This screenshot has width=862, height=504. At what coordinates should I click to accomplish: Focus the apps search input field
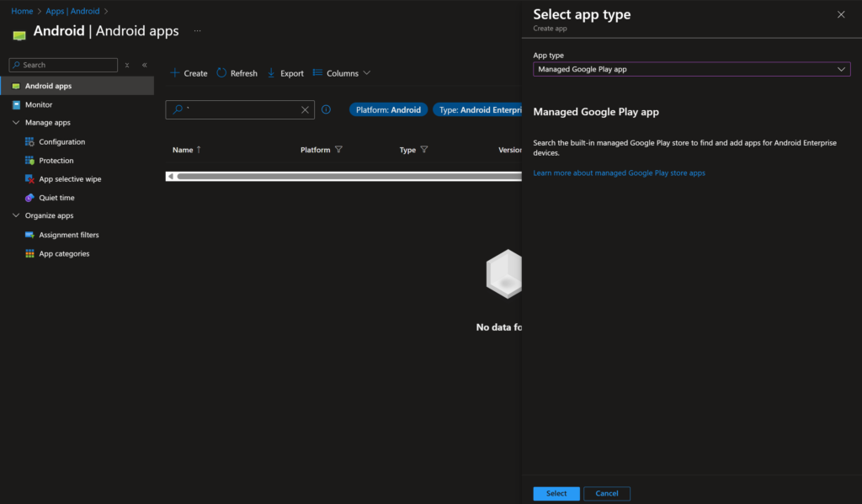tap(240, 110)
